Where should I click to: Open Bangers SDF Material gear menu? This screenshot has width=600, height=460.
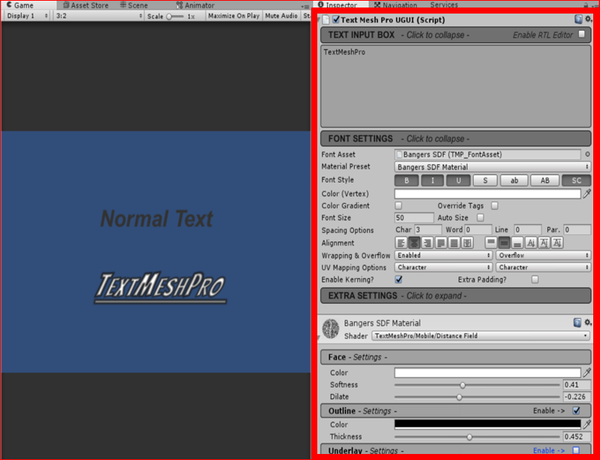click(x=588, y=323)
